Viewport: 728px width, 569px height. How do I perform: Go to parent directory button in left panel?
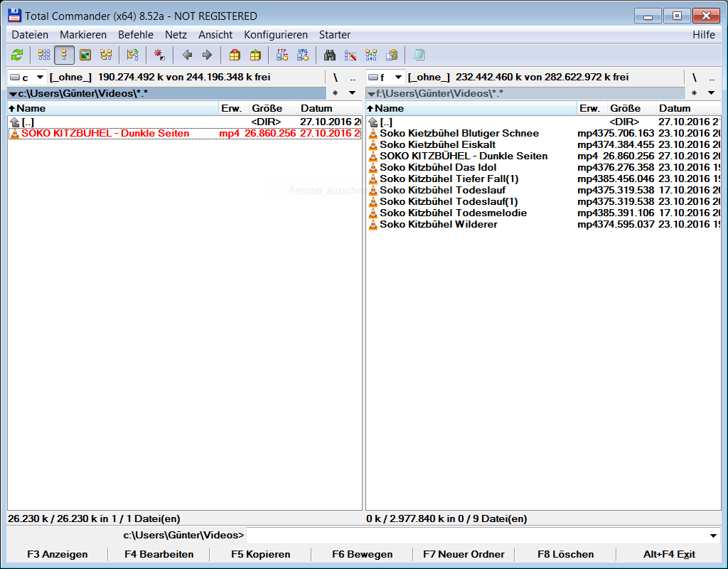click(353, 78)
